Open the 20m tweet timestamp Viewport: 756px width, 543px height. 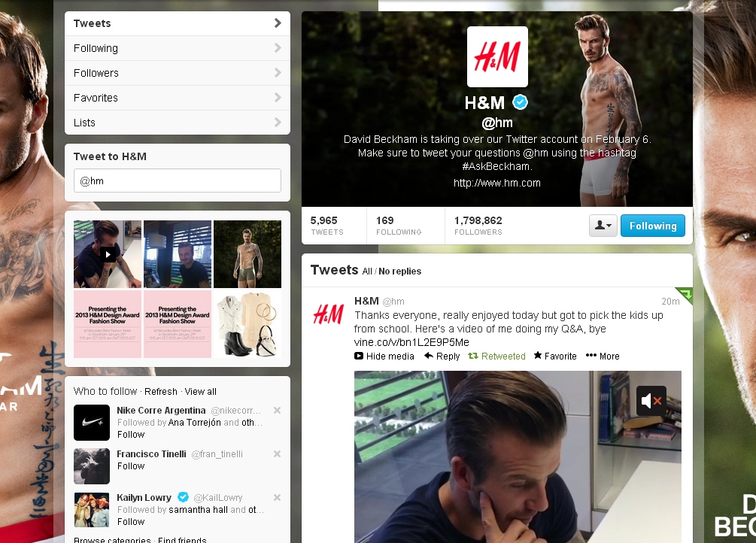tap(670, 302)
